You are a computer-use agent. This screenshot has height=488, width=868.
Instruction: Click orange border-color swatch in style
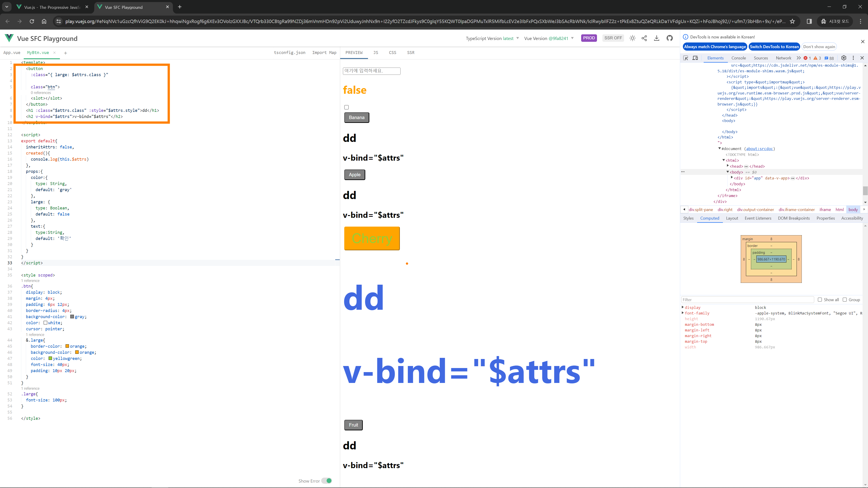coord(67,346)
